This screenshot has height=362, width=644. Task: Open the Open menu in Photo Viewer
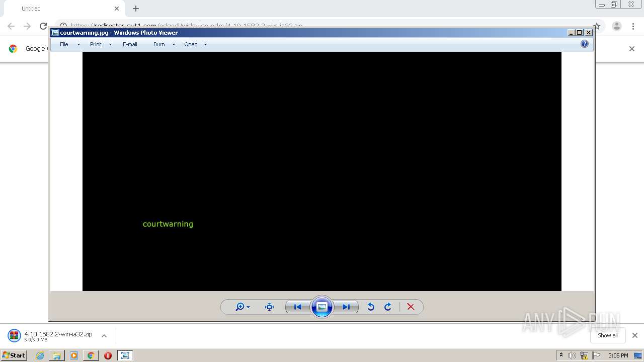tap(191, 44)
